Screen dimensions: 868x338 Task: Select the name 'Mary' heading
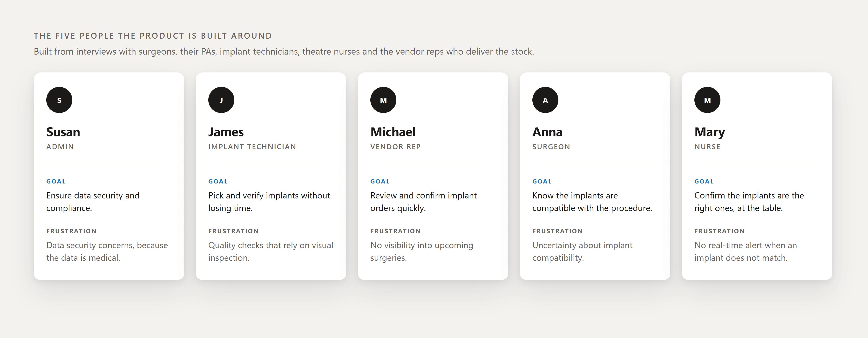(710, 132)
